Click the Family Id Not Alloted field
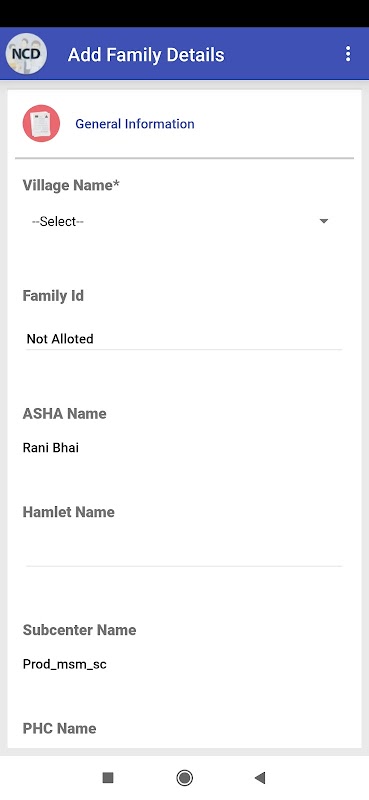 [184, 339]
